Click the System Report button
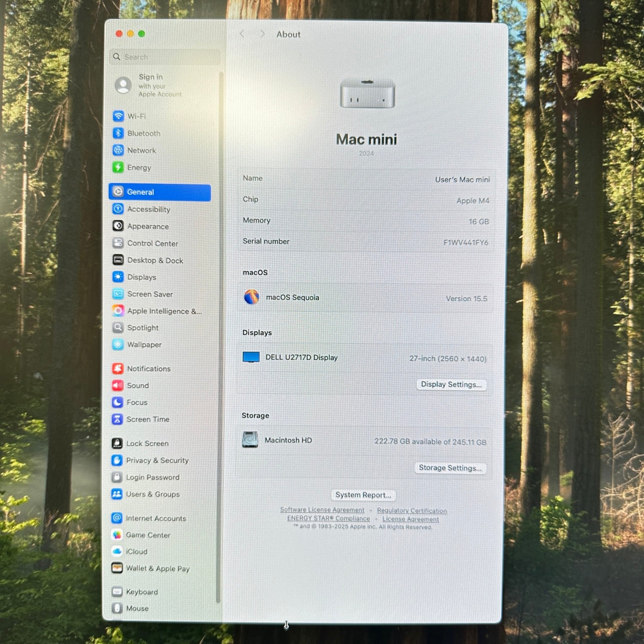Image resolution: width=644 pixels, height=644 pixels. tap(363, 495)
